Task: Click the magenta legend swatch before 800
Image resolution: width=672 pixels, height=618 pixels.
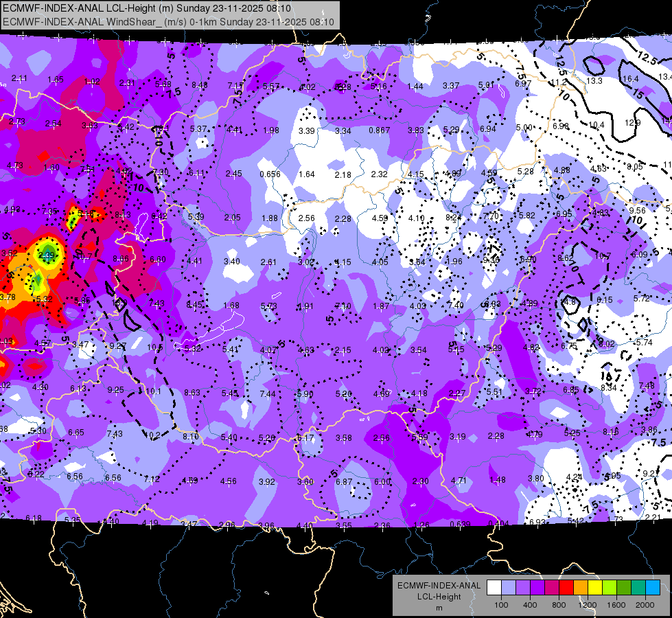Action: (552, 588)
